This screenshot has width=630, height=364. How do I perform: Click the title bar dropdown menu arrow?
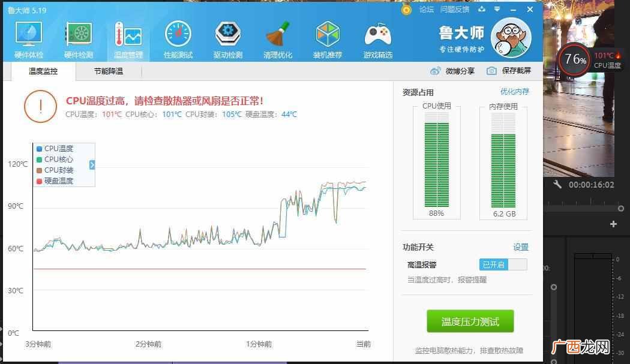[x=497, y=9]
